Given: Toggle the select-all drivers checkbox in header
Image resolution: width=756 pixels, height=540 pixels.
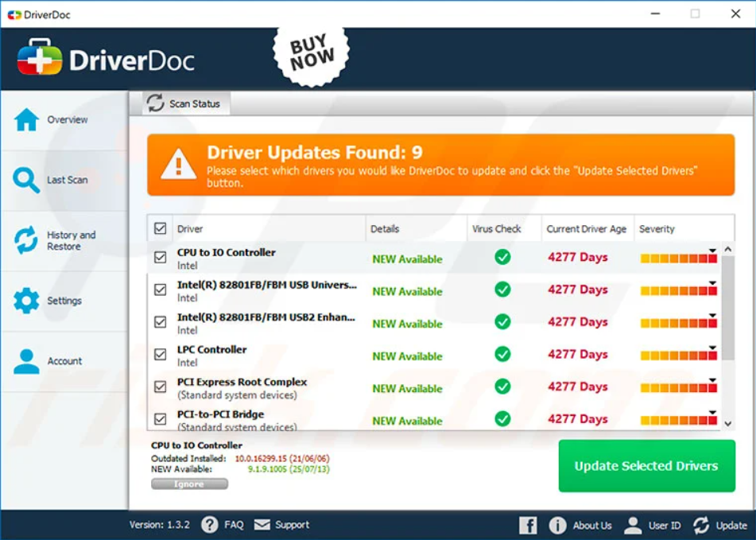Looking at the screenshot, I should click(x=160, y=228).
